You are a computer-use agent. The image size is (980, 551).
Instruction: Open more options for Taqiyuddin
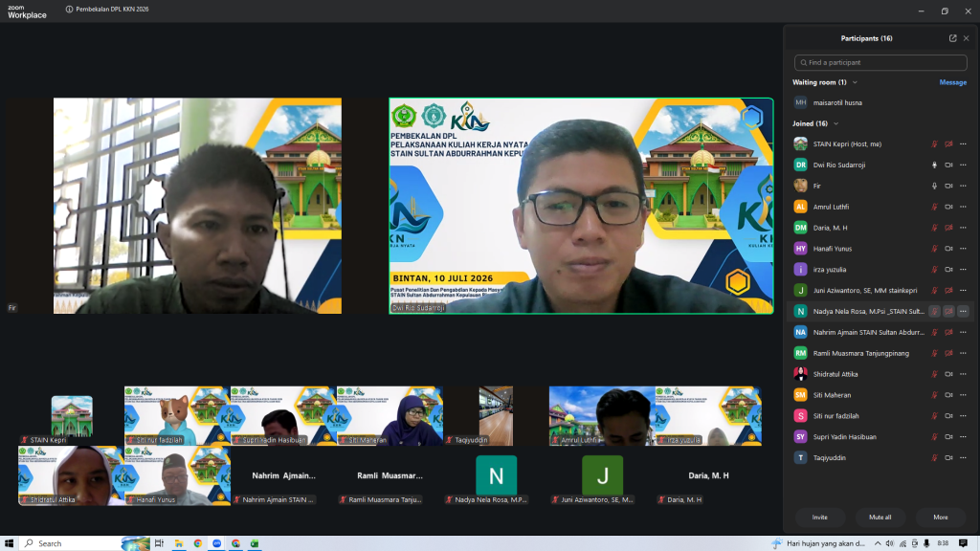[963, 458]
